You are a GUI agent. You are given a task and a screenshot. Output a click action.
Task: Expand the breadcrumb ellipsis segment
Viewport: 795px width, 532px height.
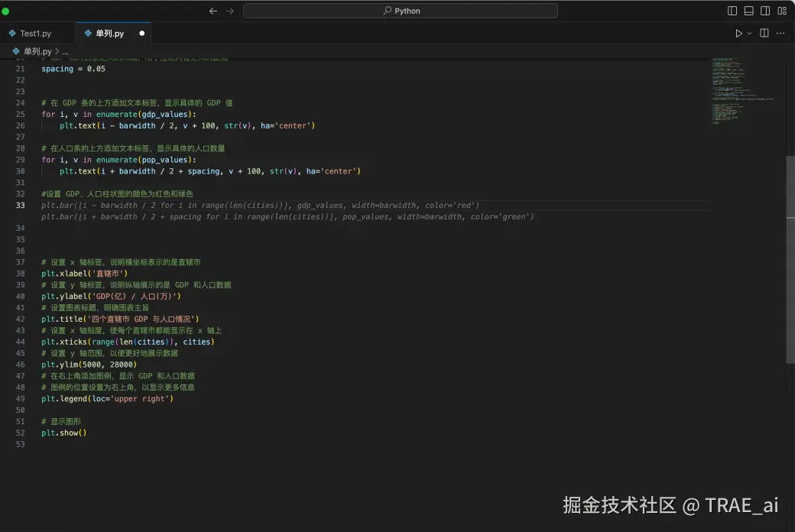(x=65, y=51)
